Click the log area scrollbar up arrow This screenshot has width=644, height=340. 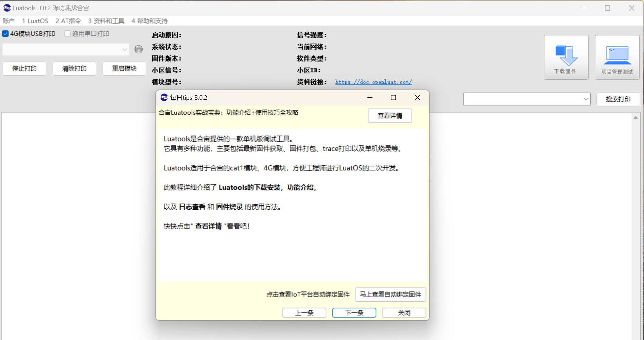(636, 118)
